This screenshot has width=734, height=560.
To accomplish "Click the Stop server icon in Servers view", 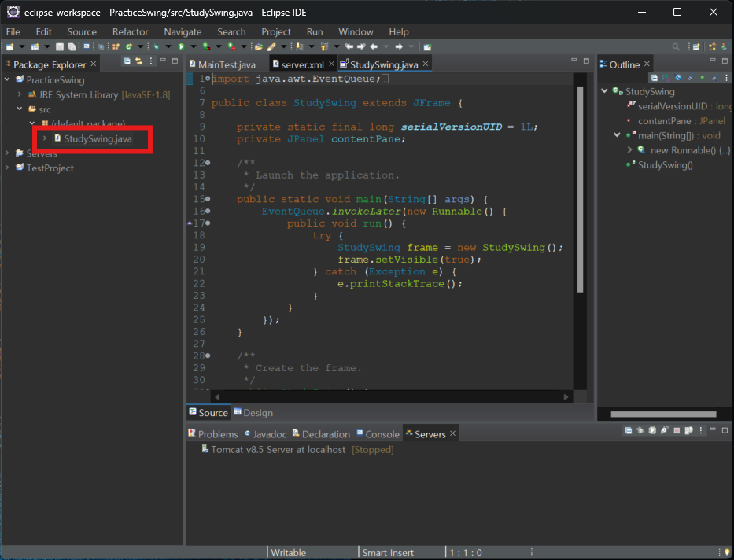I will [x=677, y=430].
